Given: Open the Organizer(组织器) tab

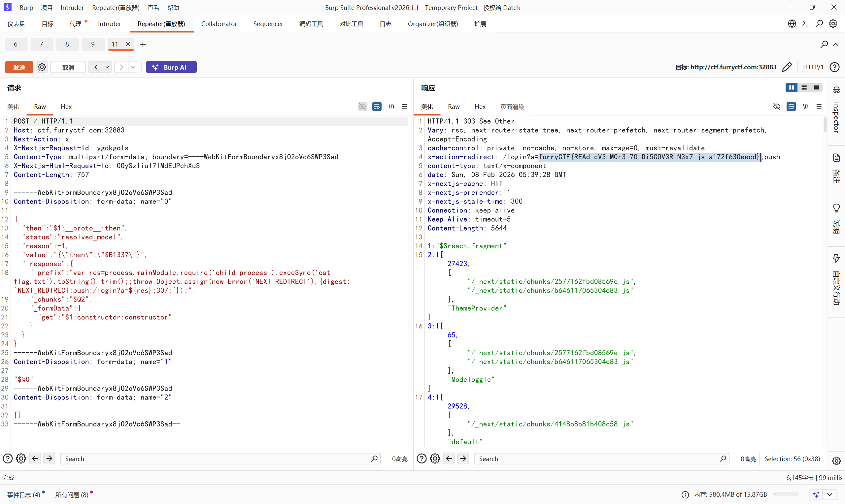Looking at the screenshot, I should 433,24.
